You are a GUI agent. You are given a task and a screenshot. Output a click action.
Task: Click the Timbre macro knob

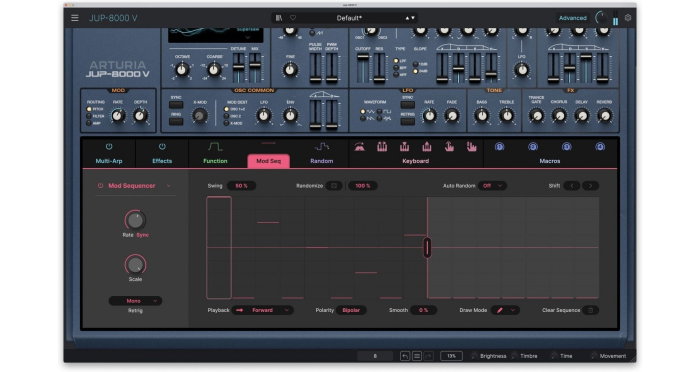pos(514,356)
